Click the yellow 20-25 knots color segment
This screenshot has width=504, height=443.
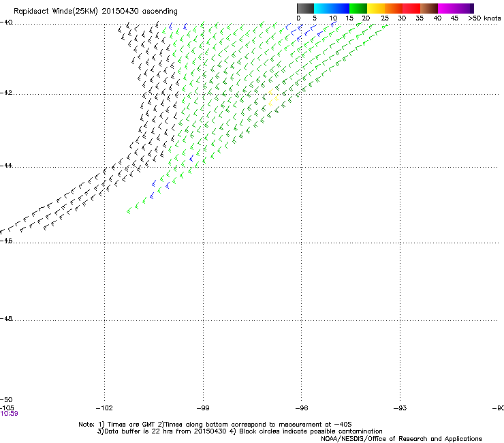tap(376, 8)
